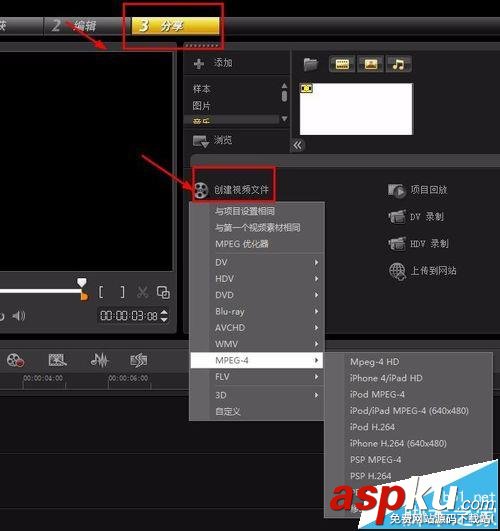Click the mark-in bracket icon
This screenshot has height=531, width=500.
tap(101, 292)
